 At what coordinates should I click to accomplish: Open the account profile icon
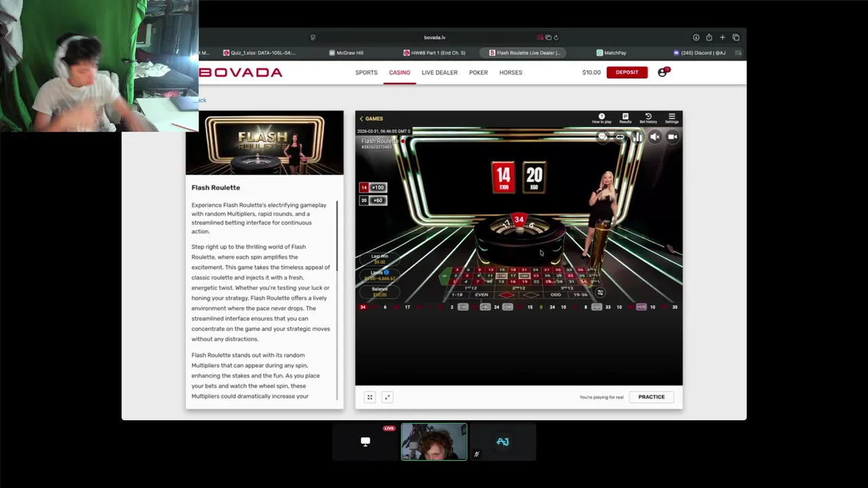click(663, 73)
